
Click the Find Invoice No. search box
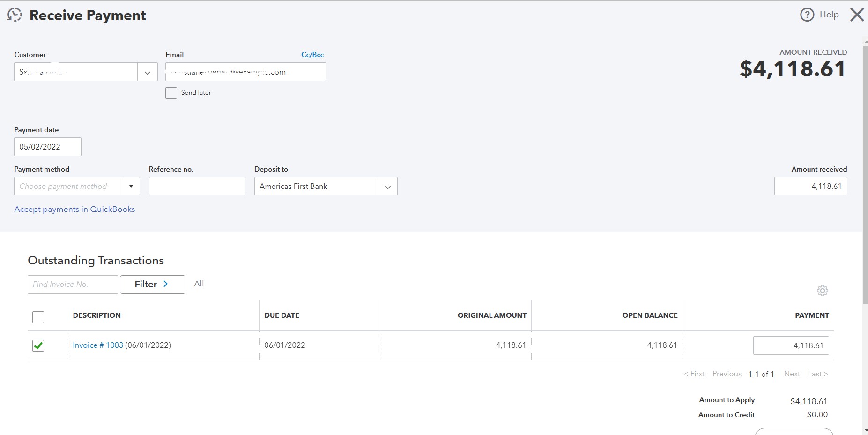[73, 285]
